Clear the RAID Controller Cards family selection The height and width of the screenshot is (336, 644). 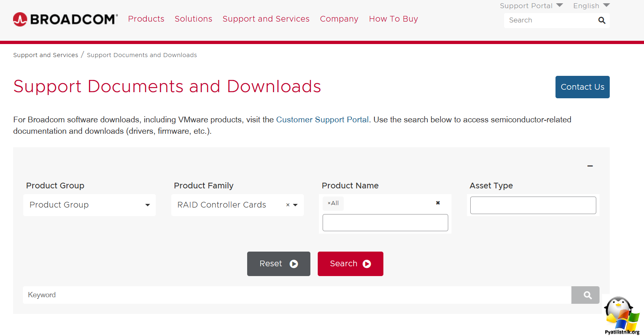[x=288, y=205]
